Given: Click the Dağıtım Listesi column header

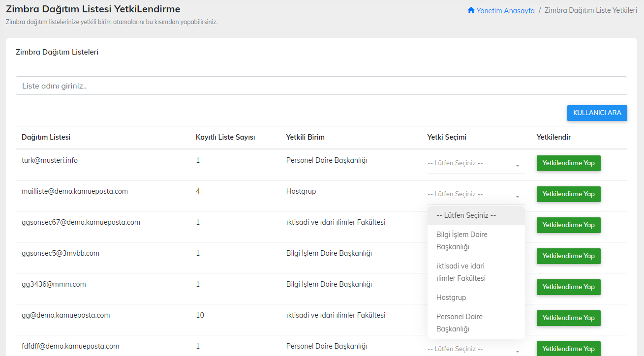Looking at the screenshot, I should click(x=46, y=137).
